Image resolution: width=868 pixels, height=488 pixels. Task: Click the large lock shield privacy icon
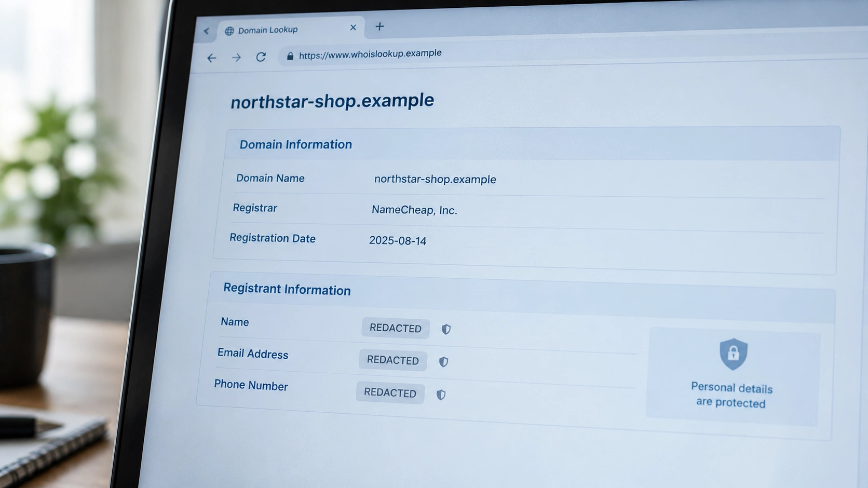point(733,354)
